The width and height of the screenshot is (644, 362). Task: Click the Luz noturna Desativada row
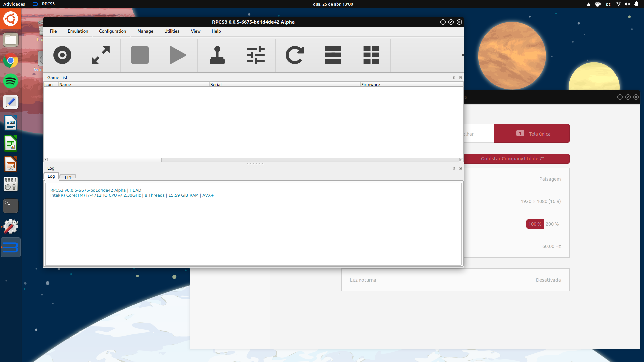(x=455, y=280)
